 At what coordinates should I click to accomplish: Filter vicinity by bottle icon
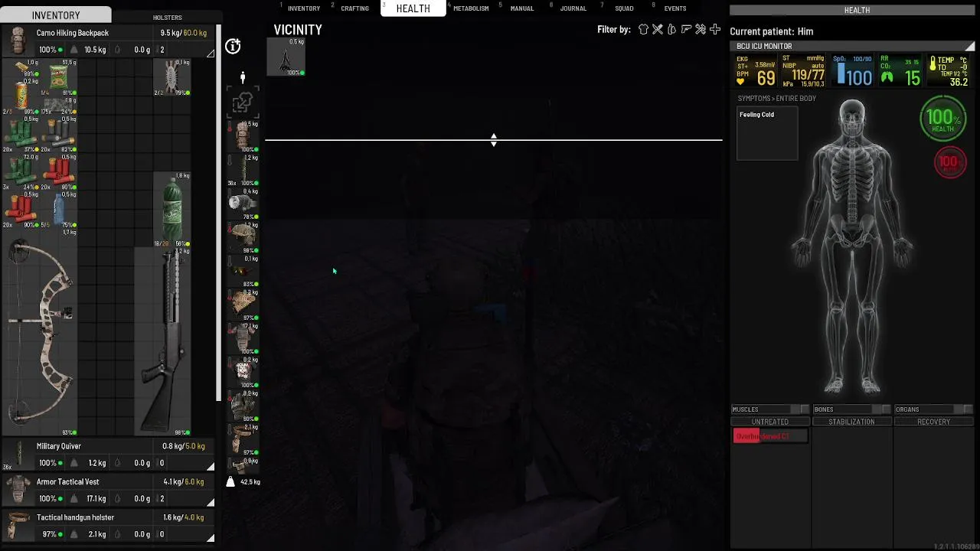tap(671, 29)
